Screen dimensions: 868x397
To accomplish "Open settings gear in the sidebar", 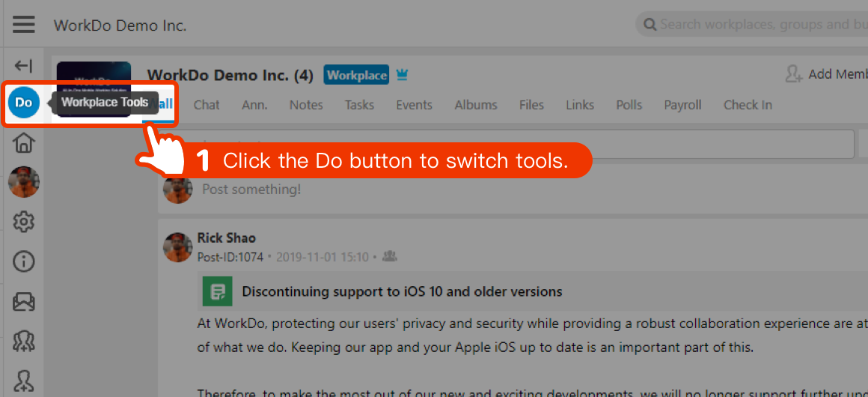I will [x=24, y=222].
